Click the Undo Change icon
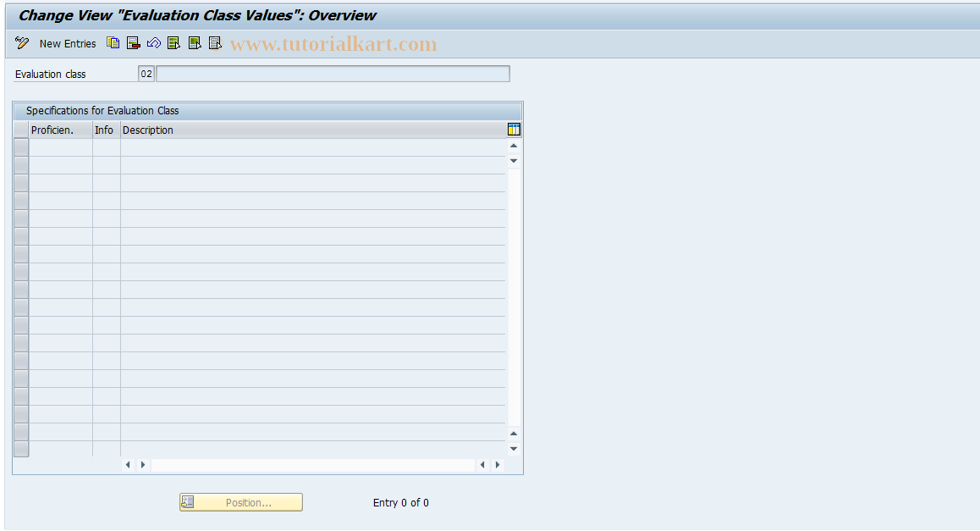Viewport: 980px width, 531px height. click(x=154, y=43)
